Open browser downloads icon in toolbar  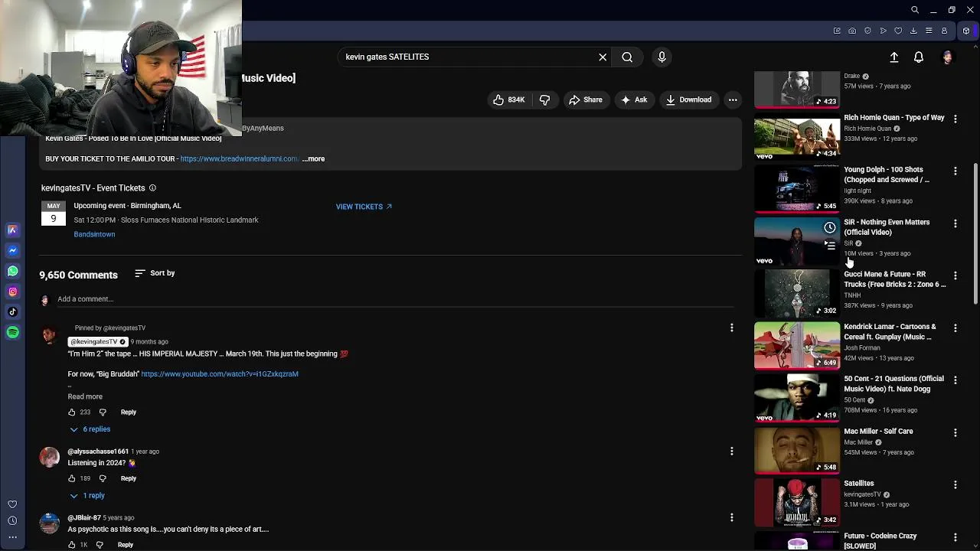913,31
